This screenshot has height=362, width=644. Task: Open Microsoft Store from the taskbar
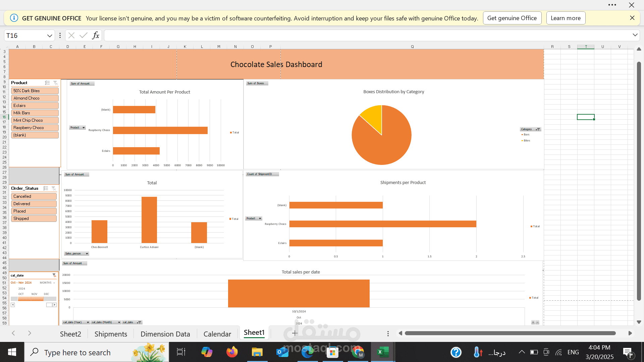point(332,352)
